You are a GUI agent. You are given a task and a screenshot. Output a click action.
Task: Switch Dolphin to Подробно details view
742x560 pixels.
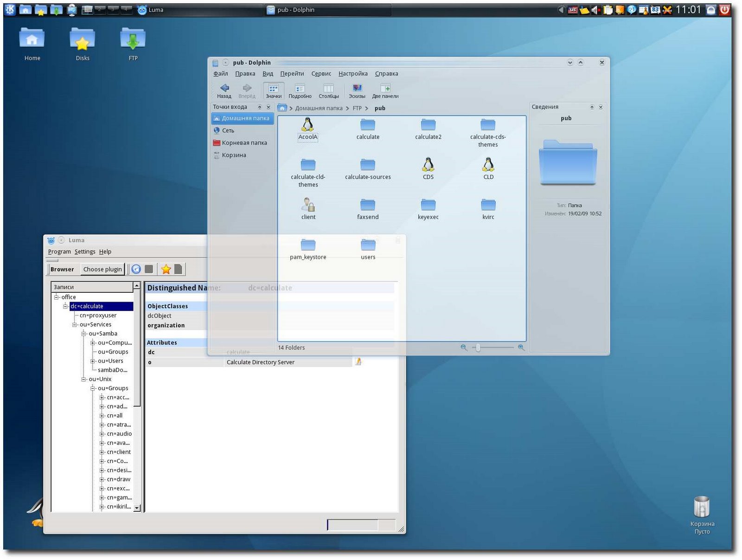(x=300, y=91)
